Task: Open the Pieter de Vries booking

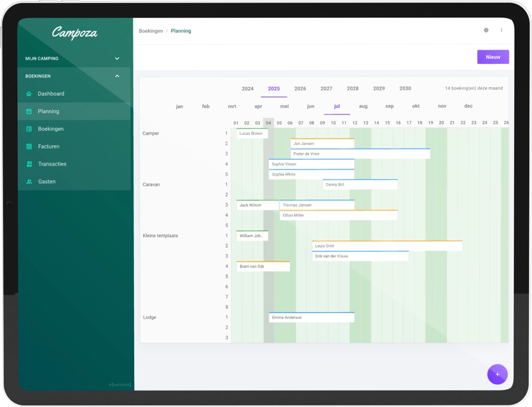Action: (360, 154)
